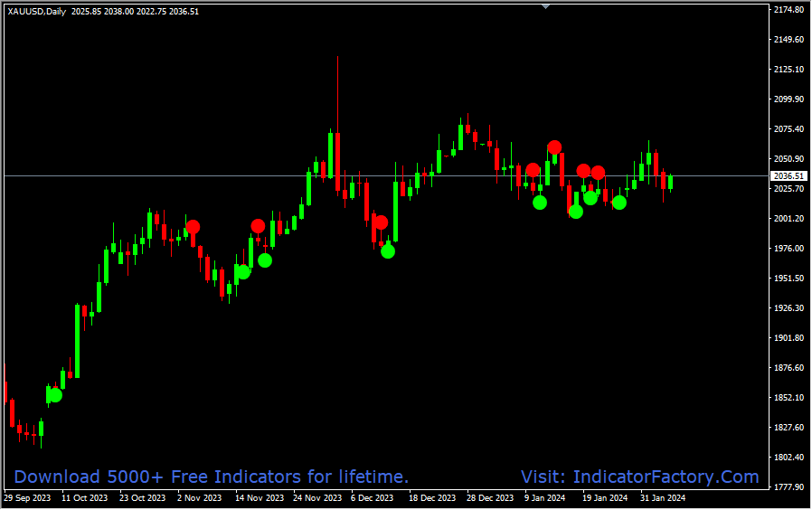This screenshot has height=510, width=812.
Task: Click the 23 Oct 2023 date label
Action: coord(142,498)
